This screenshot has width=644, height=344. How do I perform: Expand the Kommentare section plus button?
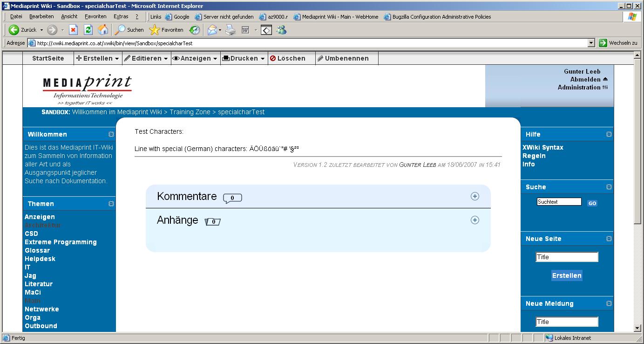click(x=475, y=196)
